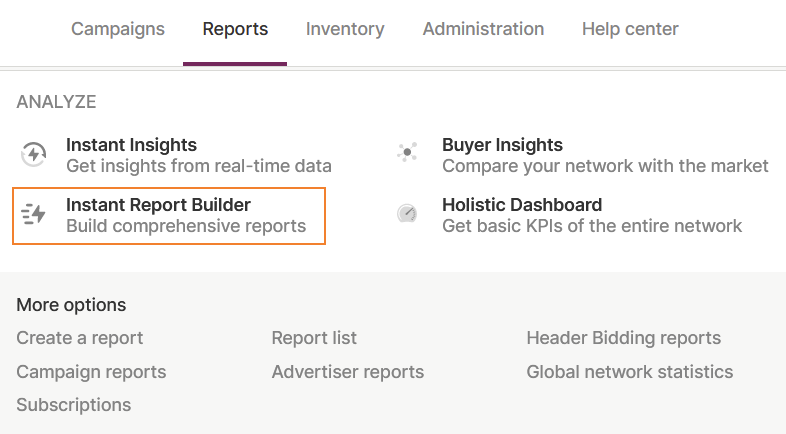Click the Holistic Dashboard gauge icon
786x434 pixels.
click(407, 213)
